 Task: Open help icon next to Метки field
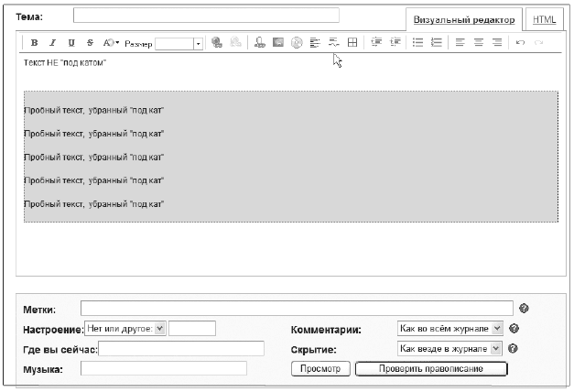pos(524,309)
